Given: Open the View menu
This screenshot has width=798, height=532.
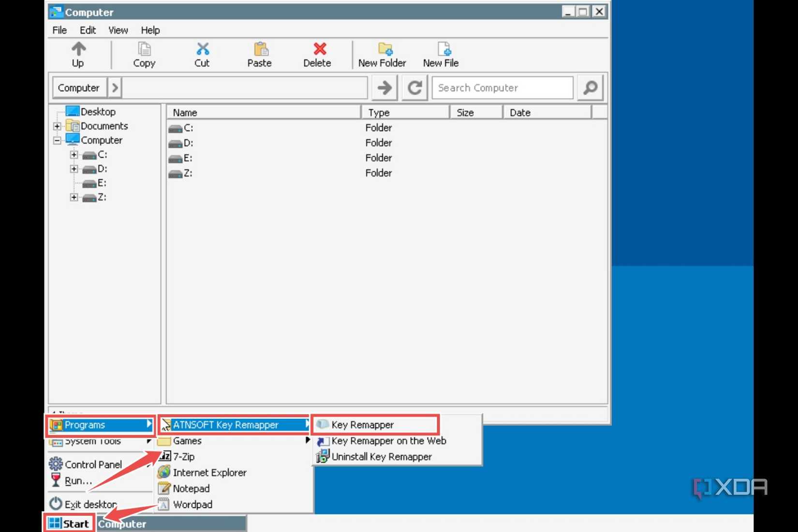Looking at the screenshot, I should click(118, 30).
